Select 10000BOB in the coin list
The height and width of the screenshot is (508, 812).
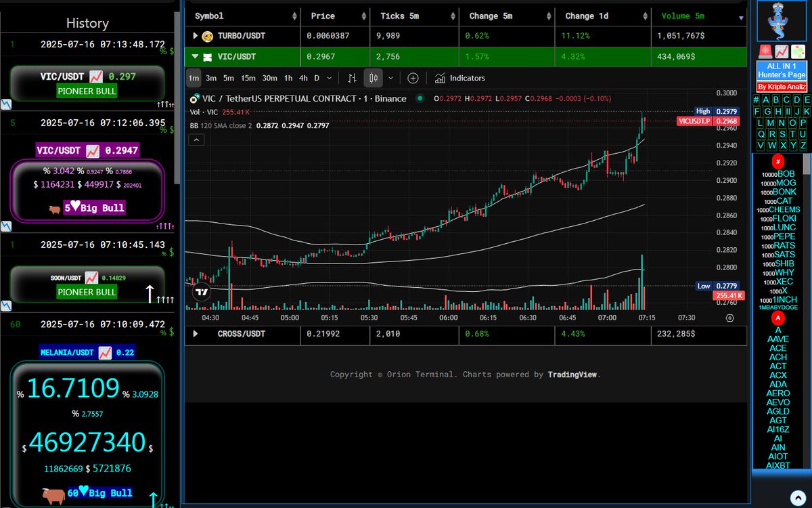click(778, 174)
